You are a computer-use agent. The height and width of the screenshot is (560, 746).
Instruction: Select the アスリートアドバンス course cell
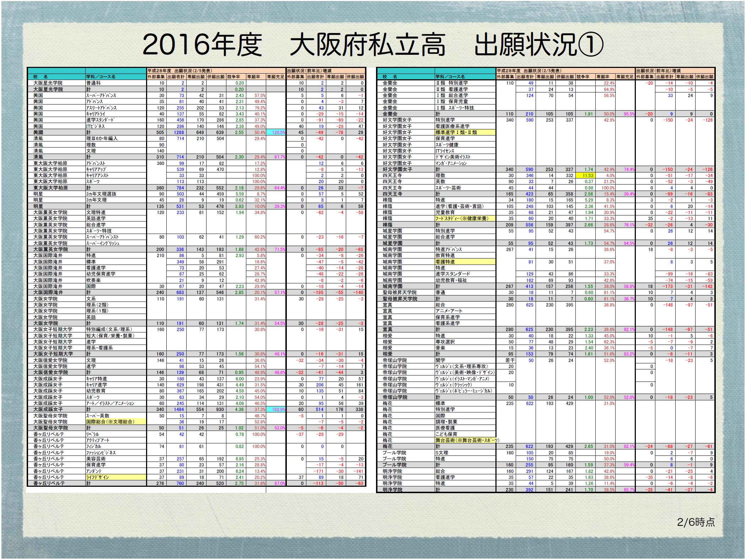click(x=116, y=108)
